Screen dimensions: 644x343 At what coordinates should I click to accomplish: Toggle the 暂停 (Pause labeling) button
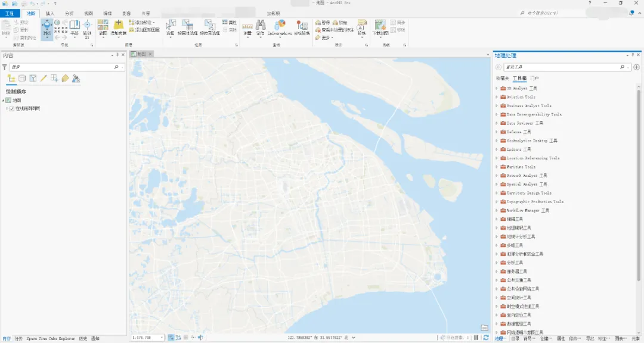click(x=323, y=23)
